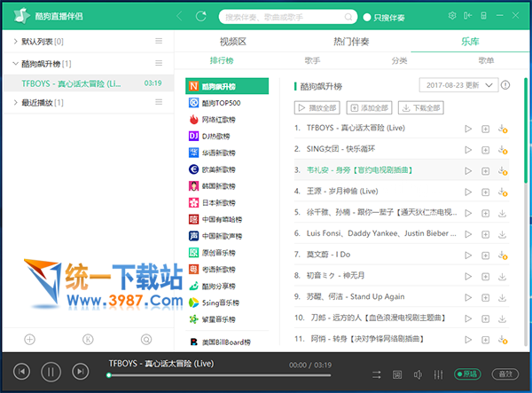
Task: Select the 网络红歌榜 chart
Action: click(227, 119)
